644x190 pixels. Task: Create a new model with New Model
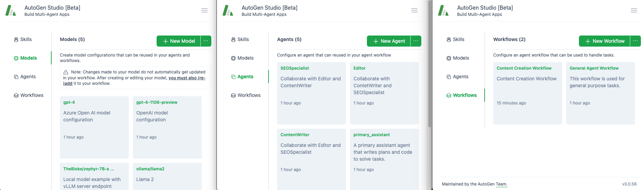pos(179,41)
